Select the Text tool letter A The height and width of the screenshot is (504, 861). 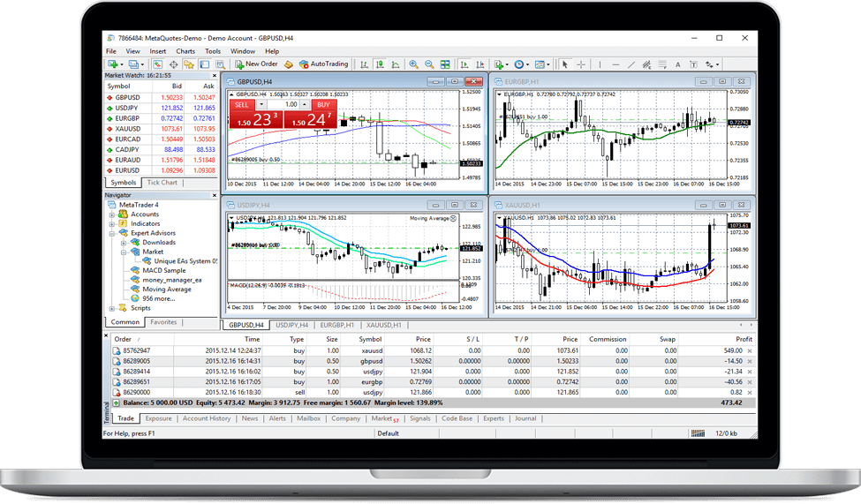click(677, 64)
